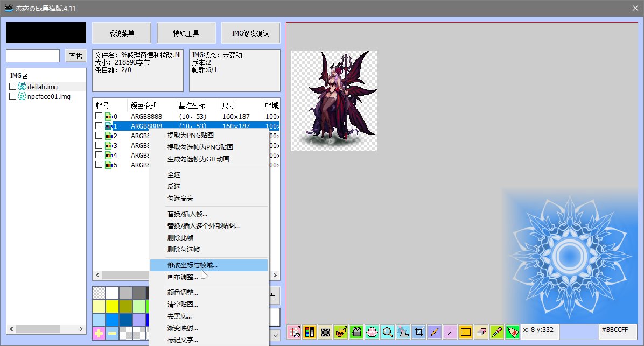This screenshot has width=644, height=346.
Task: Click the delilah.img file icon
Action: pyautogui.click(x=22, y=87)
